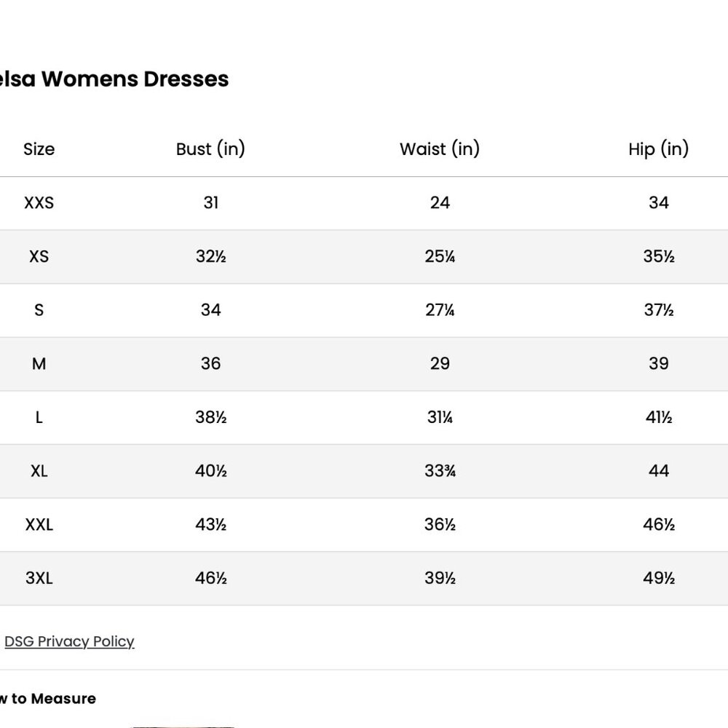Click the Hip (in) column header
This screenshot has width=728, height=728.
658,149
